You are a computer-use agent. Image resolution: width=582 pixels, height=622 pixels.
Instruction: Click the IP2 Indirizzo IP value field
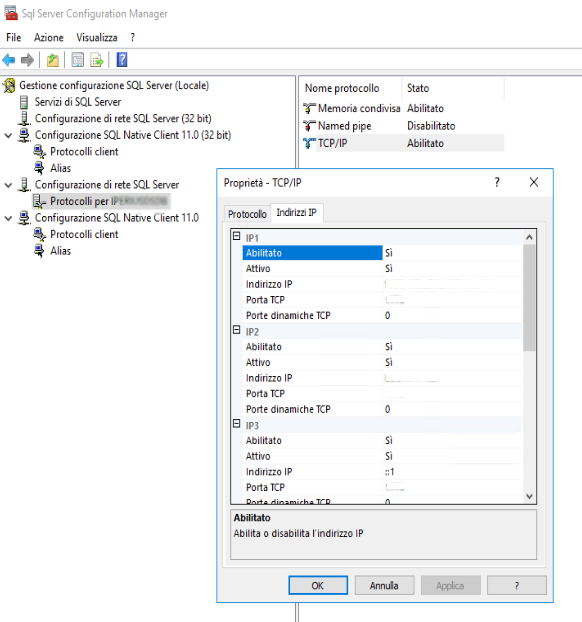pyautogui.click(x=453, y=378)
